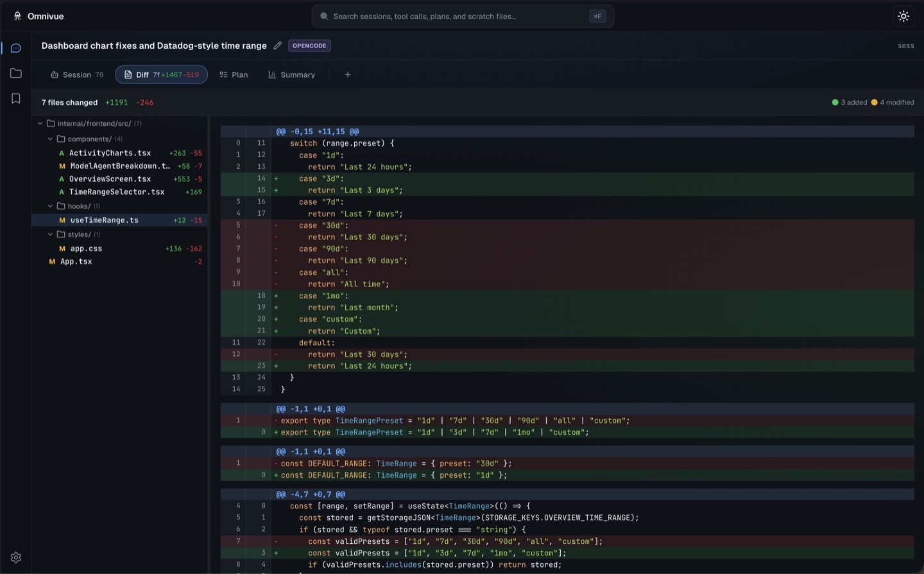This screenshot has height=574, width=924.
Task: Click the 'switch (range.preset) {' line
Action: [567, 143]
